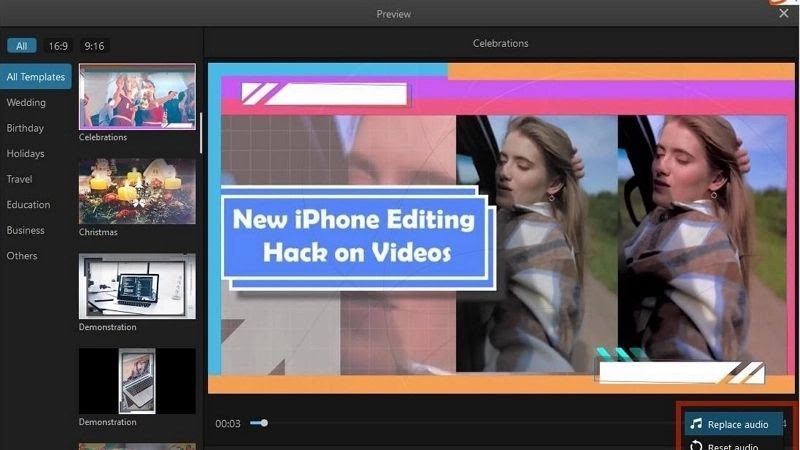Select the Christmas template thumbnail
This screenshot has height=450, width=800.
pos(137,191)
